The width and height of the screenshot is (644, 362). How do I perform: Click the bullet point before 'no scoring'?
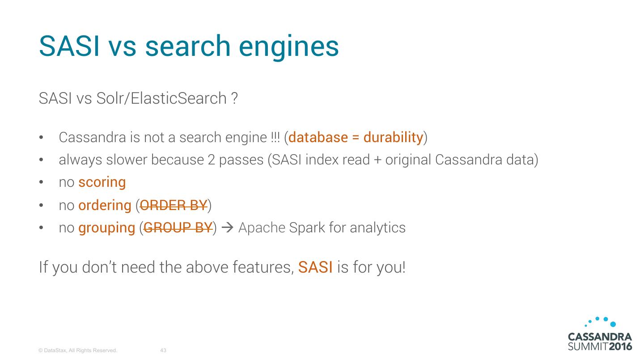pos(42,183)
